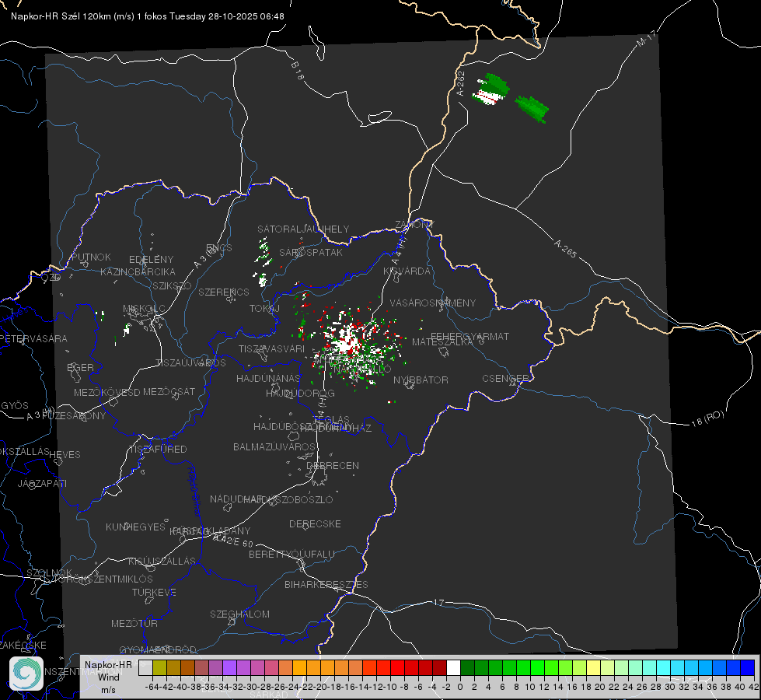The height and width of the screenshot is (700, 761).
Task: Click the KAZINCBARCIKA label
Action: 138,271
